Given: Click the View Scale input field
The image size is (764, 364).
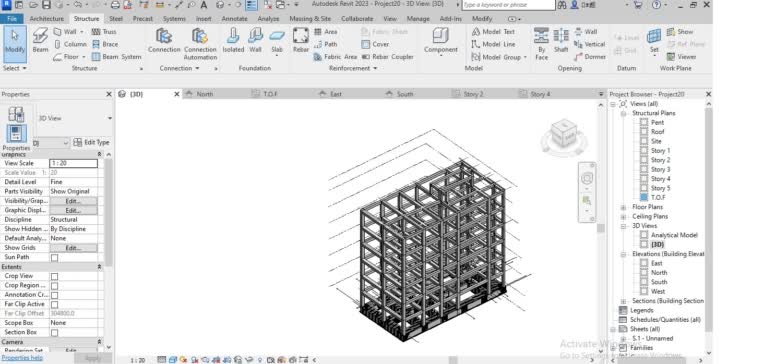Looking at the screenshot, I should (x=74, y=163).
